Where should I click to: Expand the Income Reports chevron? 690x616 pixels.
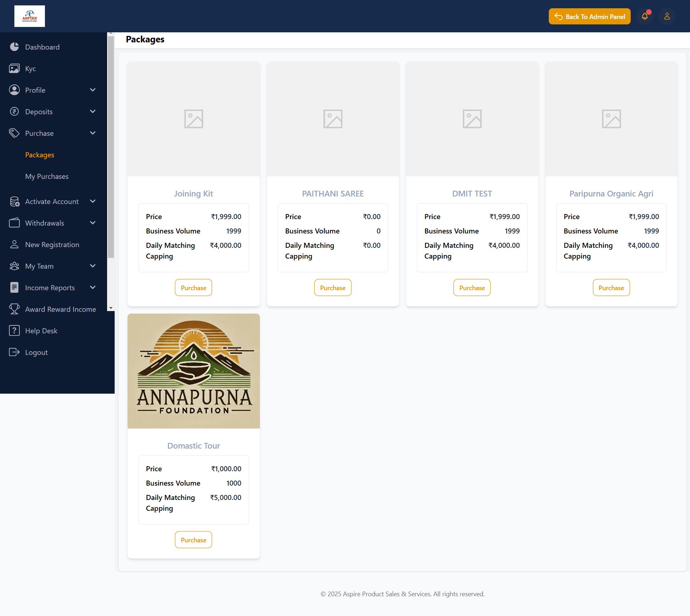[x=93, y=287]
